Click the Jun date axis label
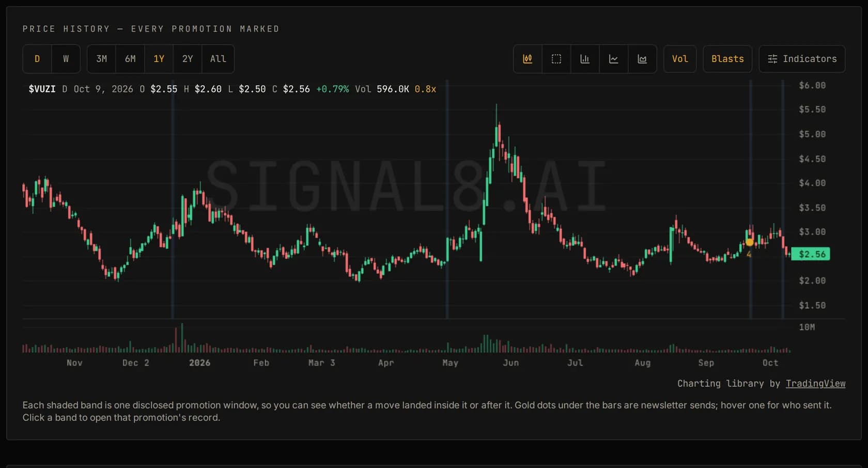The image size is (868, 468). click(511, 363)
